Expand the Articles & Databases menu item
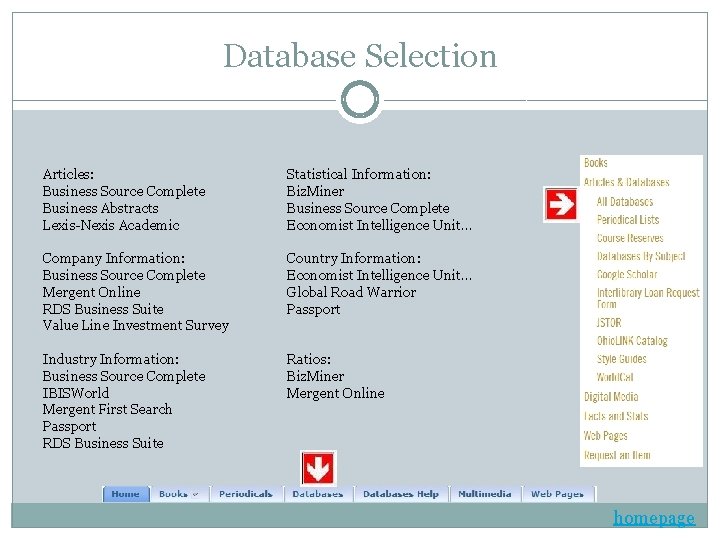Screen dimensions: 720x540 [626, 182]
